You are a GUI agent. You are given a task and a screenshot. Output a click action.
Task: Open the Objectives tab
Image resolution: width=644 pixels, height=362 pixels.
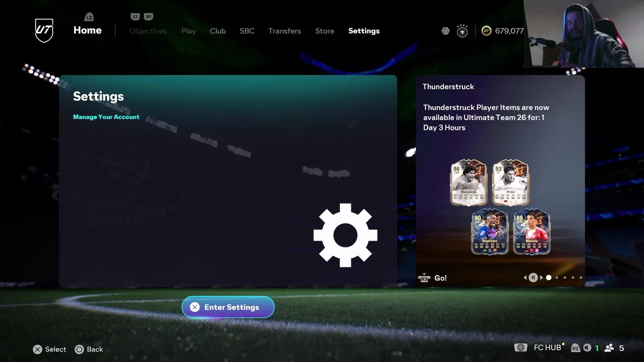point(148,31)
